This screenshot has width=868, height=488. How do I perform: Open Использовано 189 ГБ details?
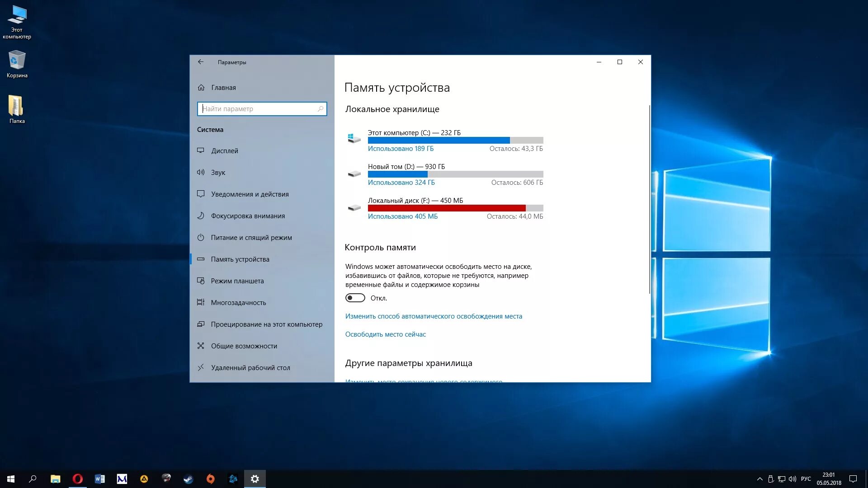pyautogui.click(x=401, y=149)
